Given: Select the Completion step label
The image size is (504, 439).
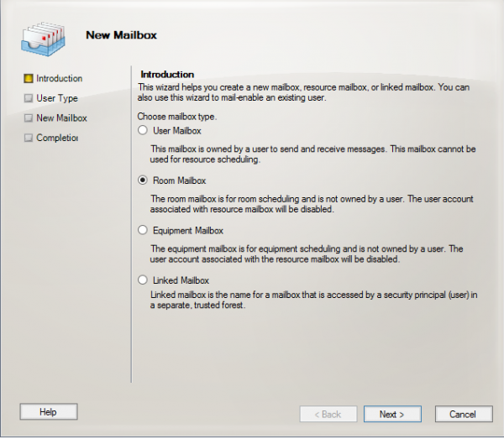Looking at the screenshot, I should [x=57, y=138].
